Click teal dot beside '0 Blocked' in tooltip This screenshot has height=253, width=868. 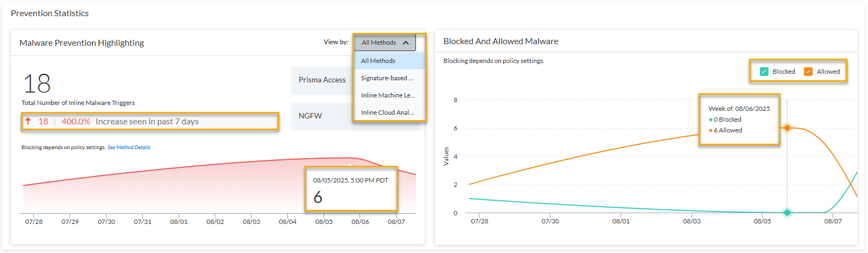pos(710,120)
